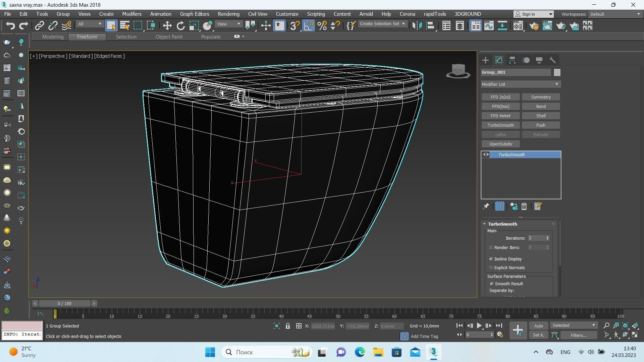The height and width of the screenshot is (362, 644).
Task: Remove modifier with trash icon
Action: (x=524, y=206)
